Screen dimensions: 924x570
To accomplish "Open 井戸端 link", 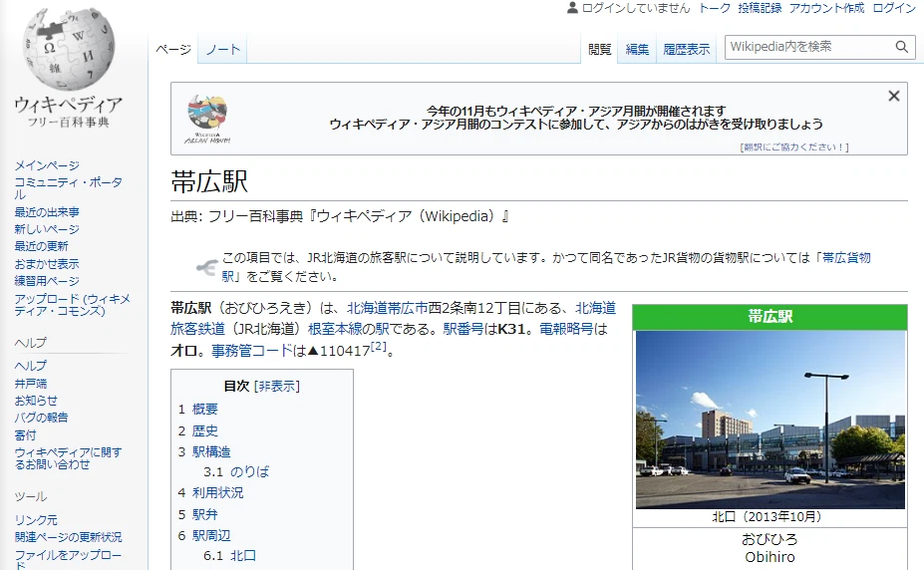I will click(31, 384).
